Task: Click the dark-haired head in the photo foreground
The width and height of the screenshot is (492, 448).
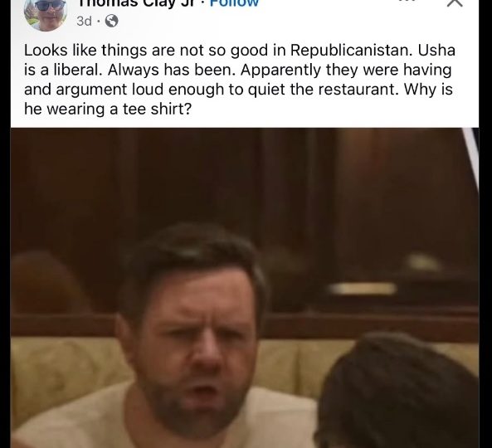Action: click(x=397, y=391)
